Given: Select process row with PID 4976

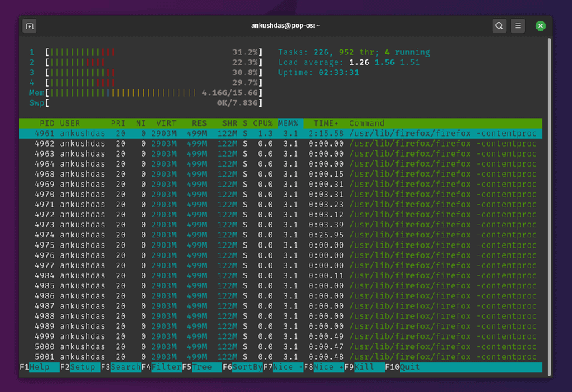Looking at the screenshot, I should click(280, 255).
